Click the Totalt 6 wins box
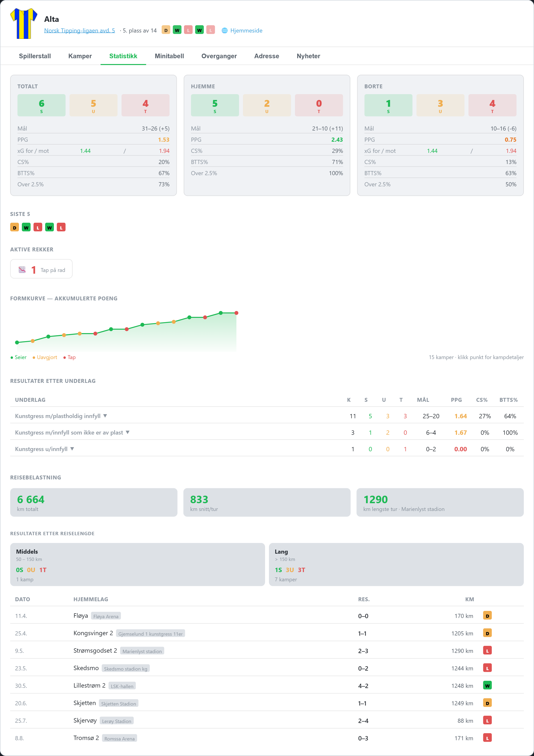The height and width of the screenshot is (756, 534). (42, 105)
